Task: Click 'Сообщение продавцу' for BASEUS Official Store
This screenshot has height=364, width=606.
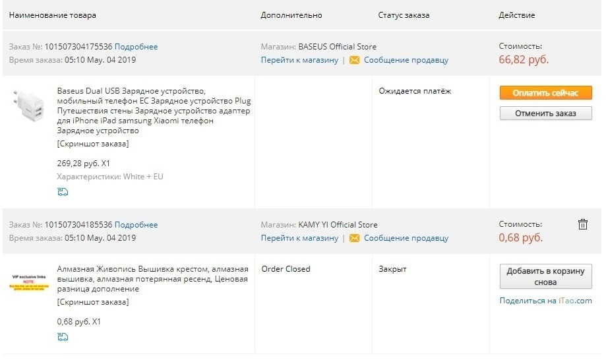Action: pos(406,60)
